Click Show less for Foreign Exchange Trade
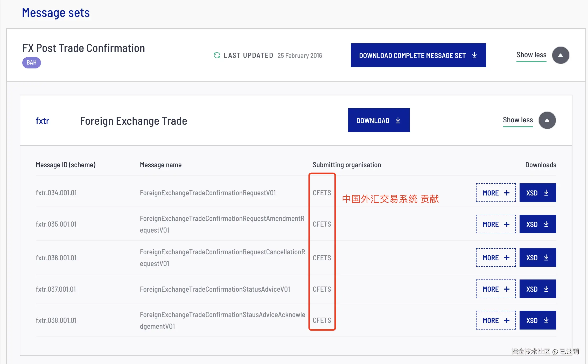588x364 pixels. click(x=518, y=120)
